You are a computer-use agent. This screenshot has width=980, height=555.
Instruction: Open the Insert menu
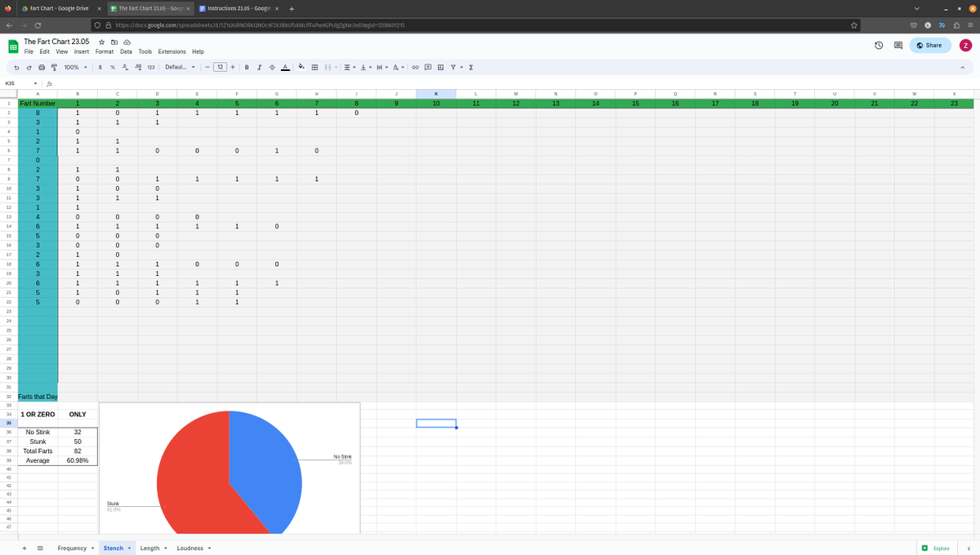coord(82,51)
